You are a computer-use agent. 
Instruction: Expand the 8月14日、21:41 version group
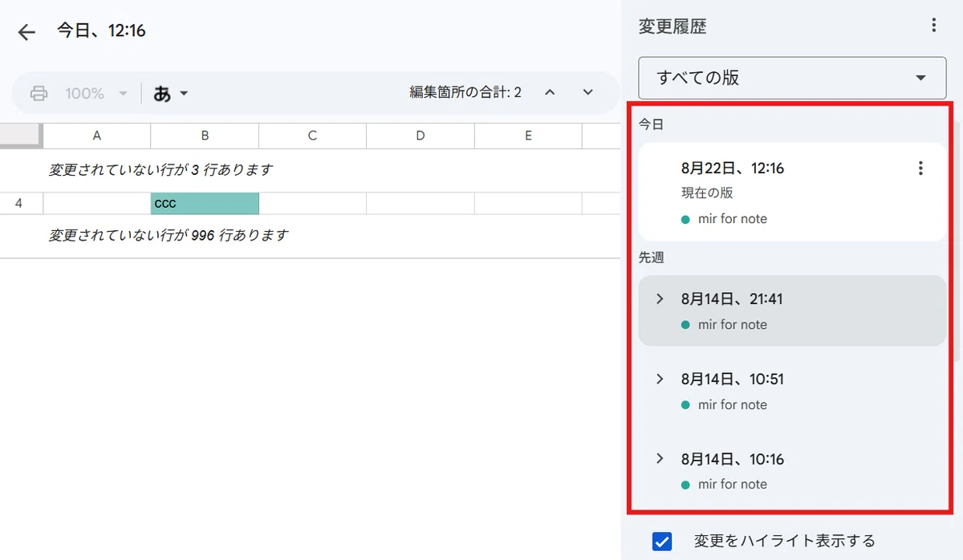click(x=660, y=298)
